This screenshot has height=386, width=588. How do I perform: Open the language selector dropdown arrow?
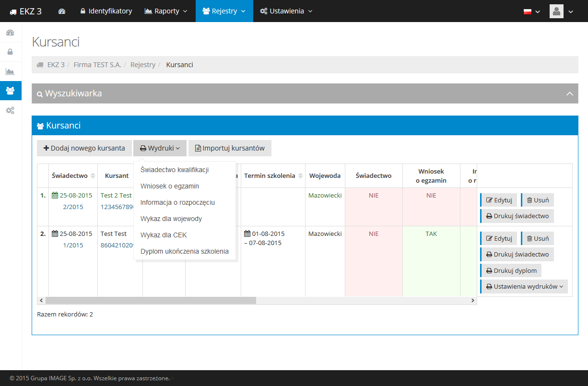tap(538, 12)
